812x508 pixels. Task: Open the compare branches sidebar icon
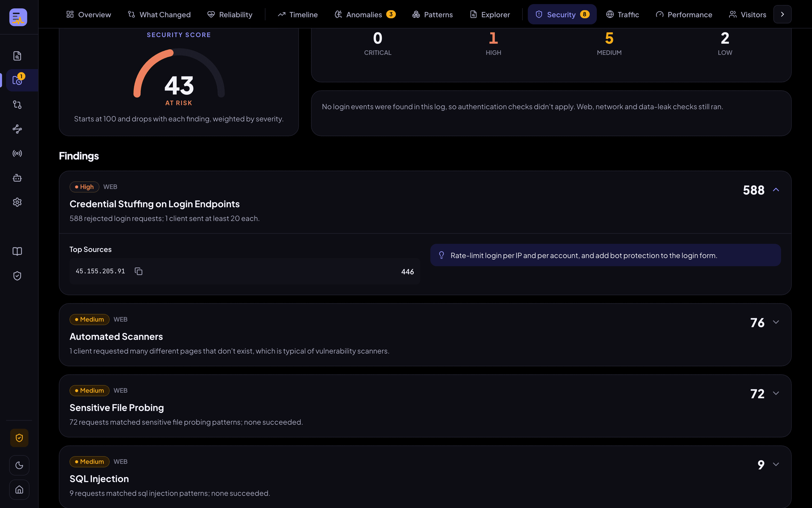coord(17,105)
